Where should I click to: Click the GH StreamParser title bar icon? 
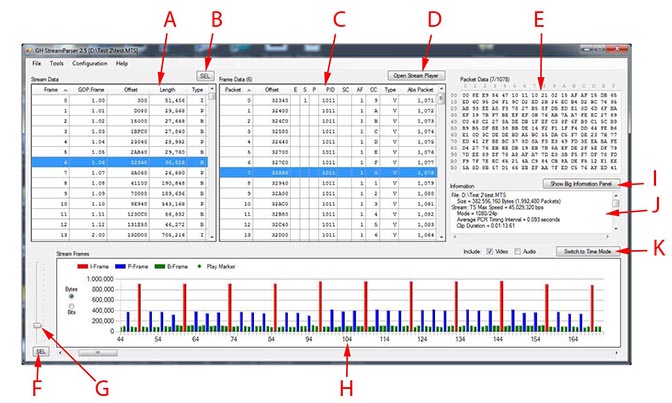[32, 48]
